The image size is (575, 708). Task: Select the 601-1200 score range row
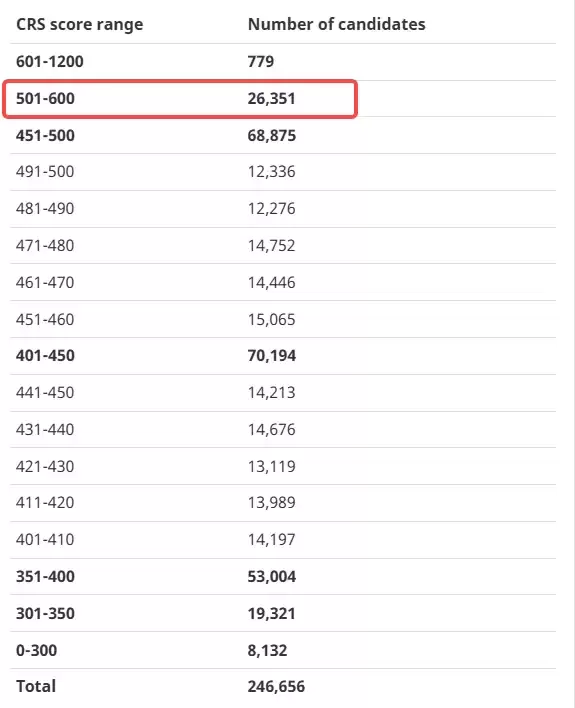[x=283, y=62]
